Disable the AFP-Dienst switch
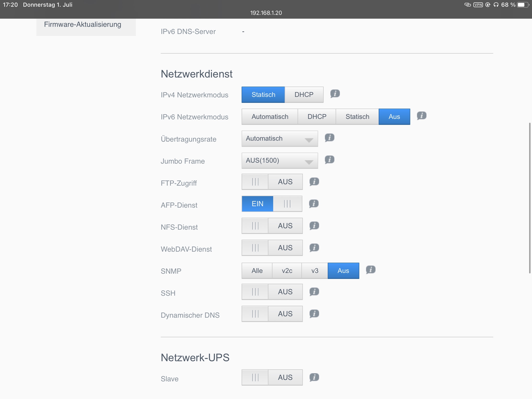532x399 pixels. click(272, 204)
